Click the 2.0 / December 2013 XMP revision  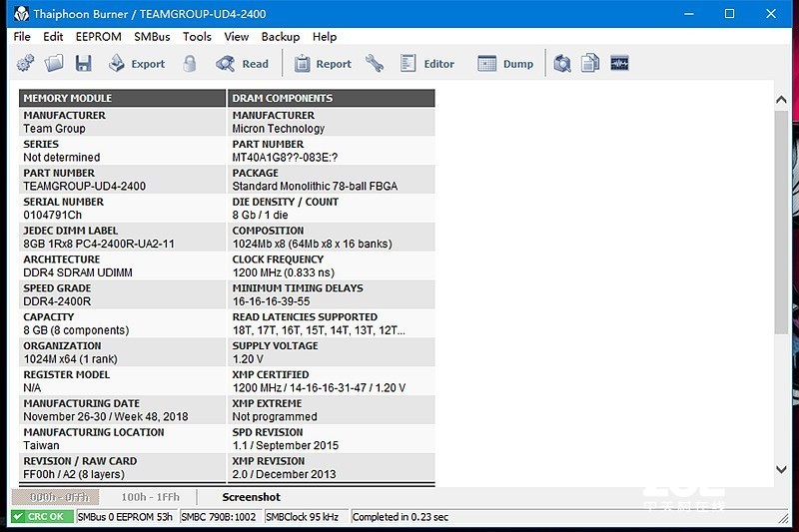(x=285, y=474)
